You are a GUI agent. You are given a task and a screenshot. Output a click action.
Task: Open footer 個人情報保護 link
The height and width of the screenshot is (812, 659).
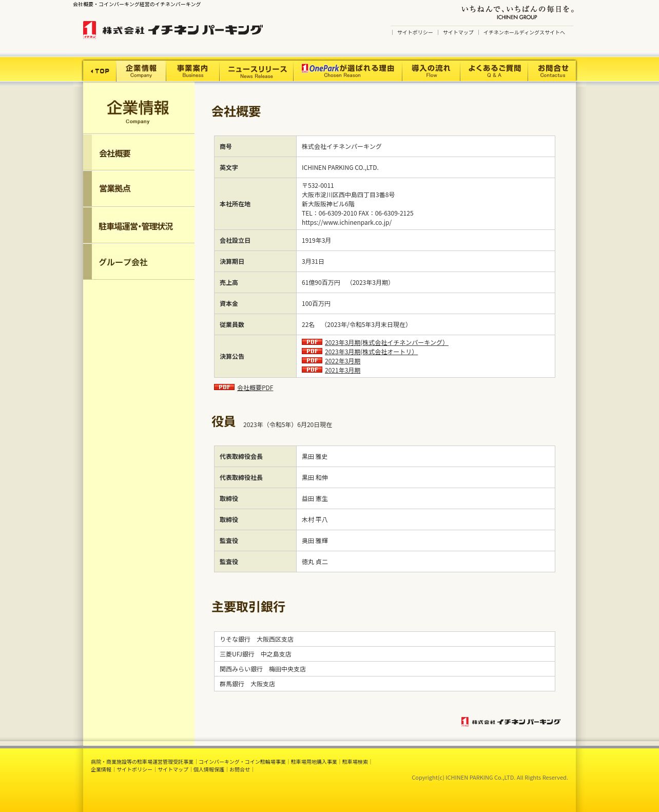coord(209,769)
